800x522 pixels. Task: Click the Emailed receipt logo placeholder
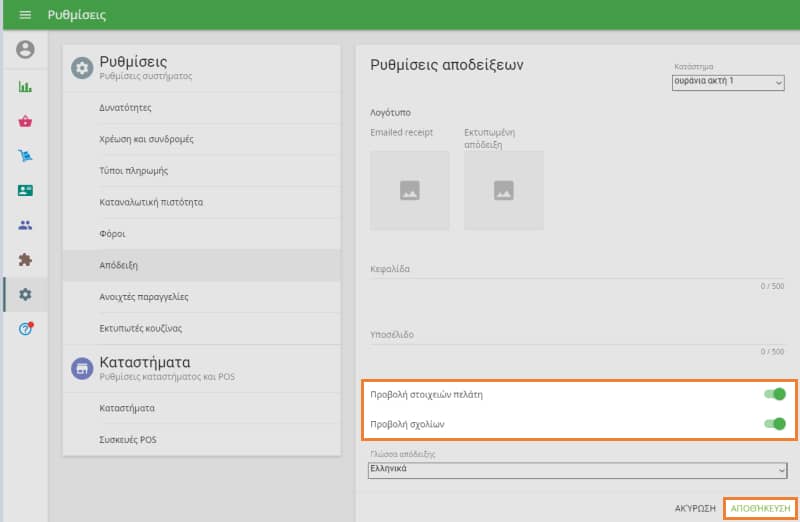point(409,190)
